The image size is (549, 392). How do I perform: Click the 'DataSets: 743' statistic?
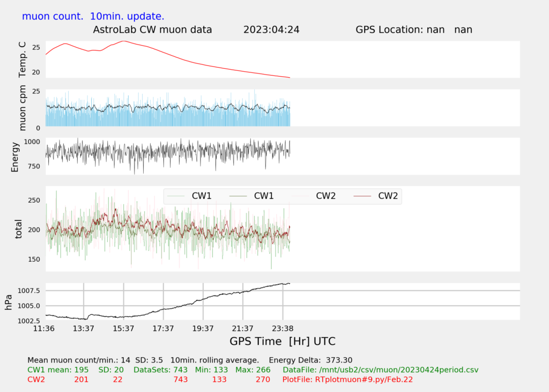[x=161, y=370]
